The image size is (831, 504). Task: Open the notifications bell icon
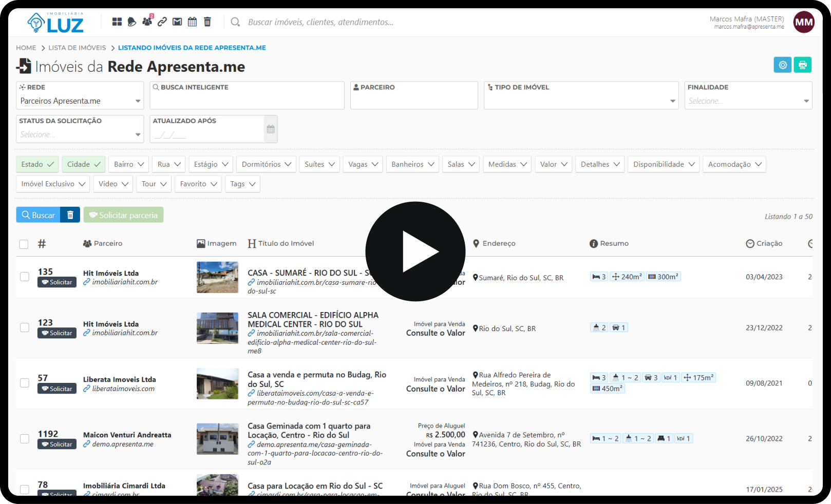click(x=132, y=22)
